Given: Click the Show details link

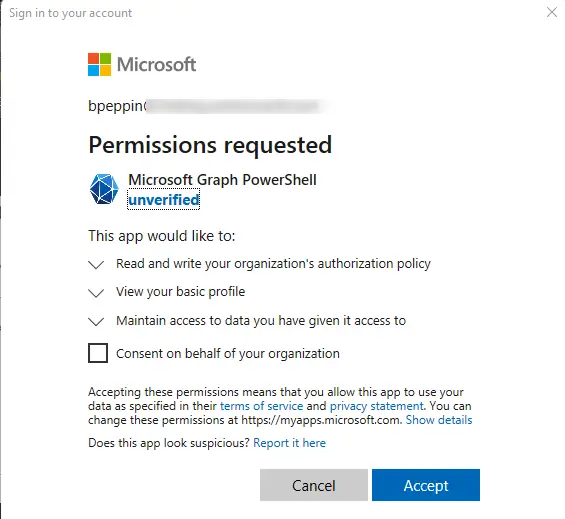Looking at the screenshot, I should click(x=439, y=420).
